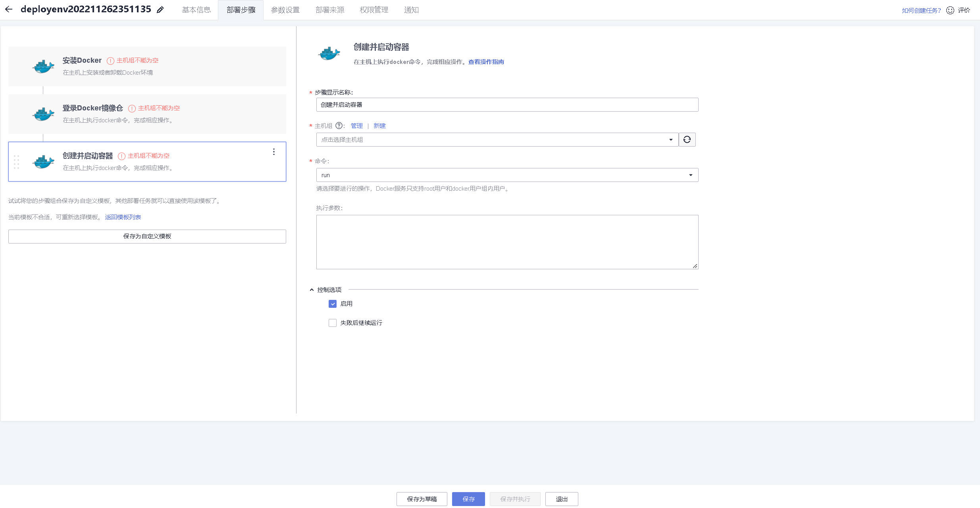Enable 失败后继续运行 checkbox

coord(333,323)
